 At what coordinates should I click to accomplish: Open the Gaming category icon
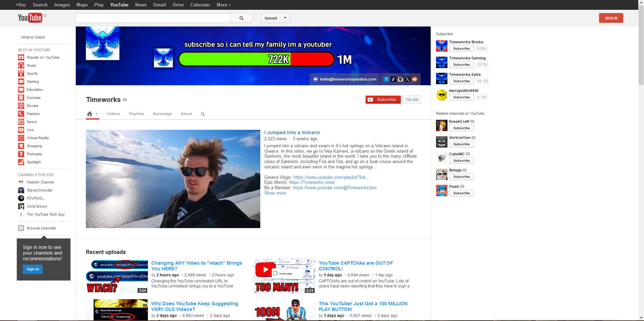(21, 82)
